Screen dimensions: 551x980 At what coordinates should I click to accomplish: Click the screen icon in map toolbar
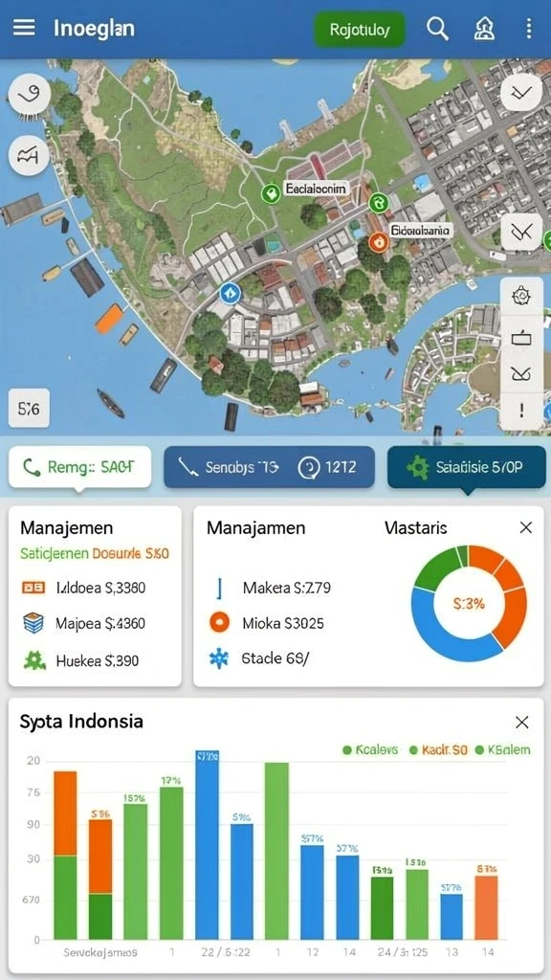[521, 338]
